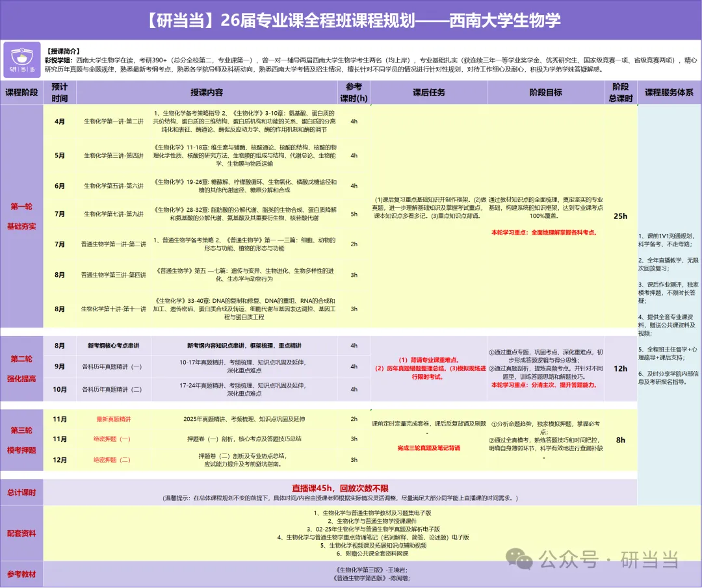This screenshot has width=702, height=588.
Task: Click the 25h stage total hours
Action: 621,216
